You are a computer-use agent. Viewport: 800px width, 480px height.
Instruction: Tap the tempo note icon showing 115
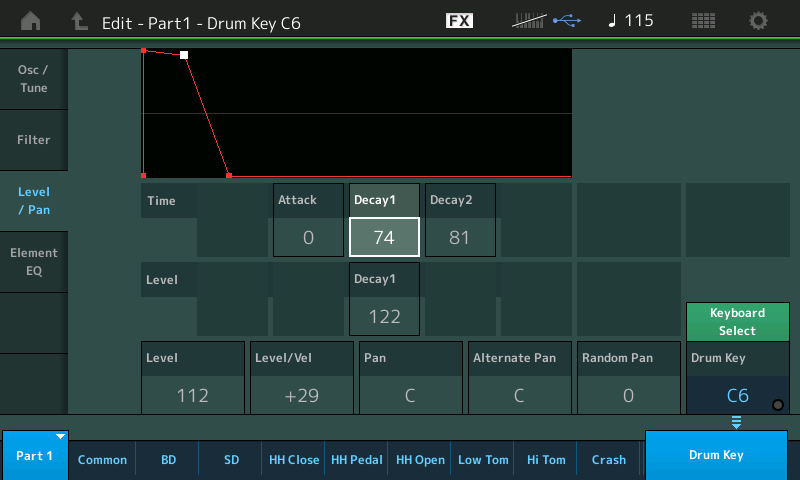point(630,21)
